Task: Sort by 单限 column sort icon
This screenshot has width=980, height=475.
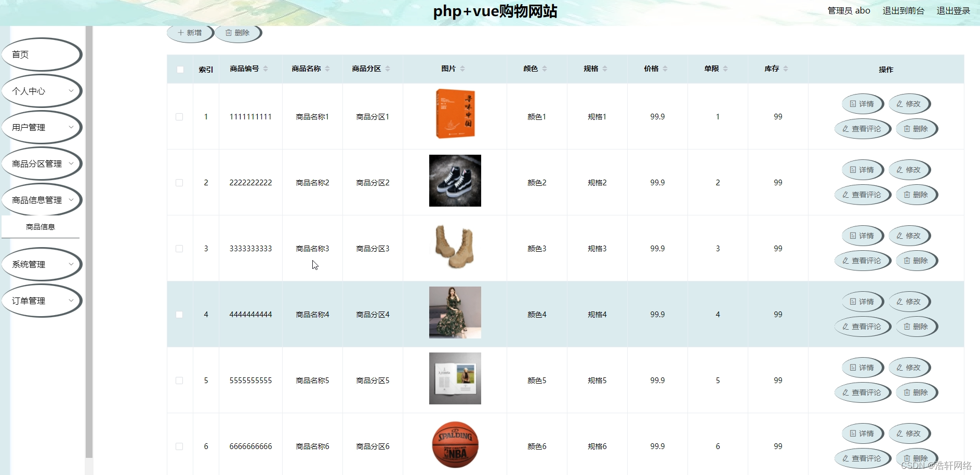Action: click(x=725, y=69)
